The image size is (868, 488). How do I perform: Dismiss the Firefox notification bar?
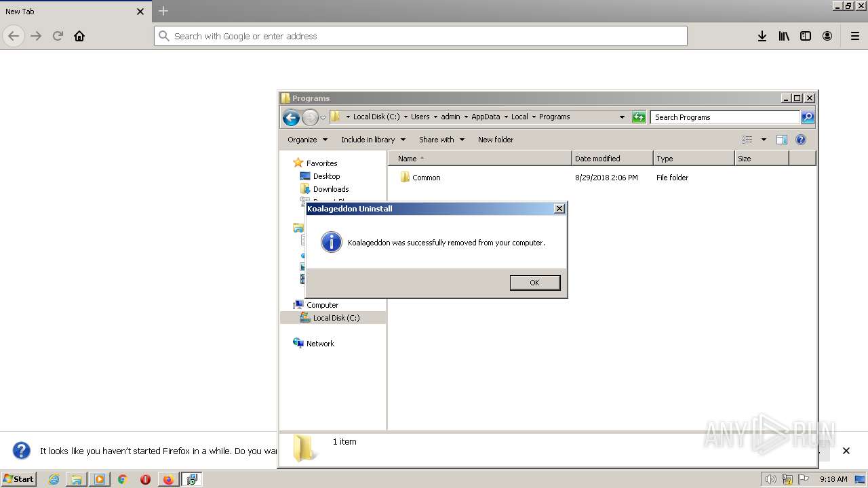(x=846, y=451)
